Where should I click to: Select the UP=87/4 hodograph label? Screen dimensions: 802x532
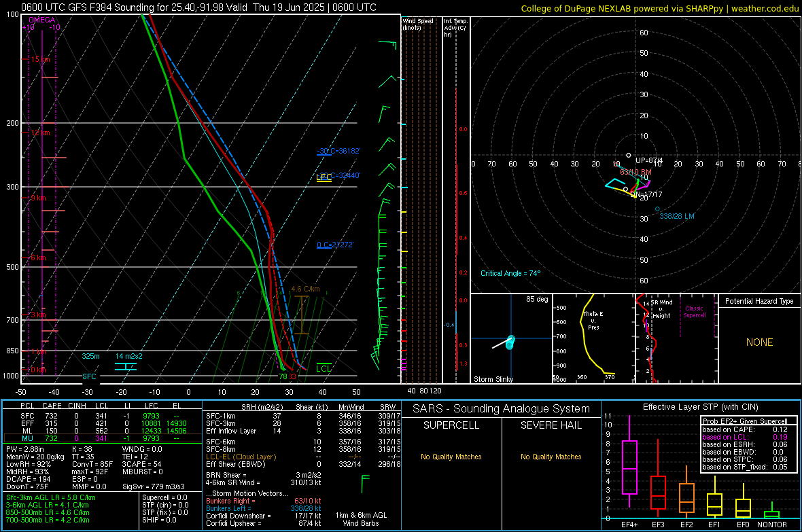(648, 160)
